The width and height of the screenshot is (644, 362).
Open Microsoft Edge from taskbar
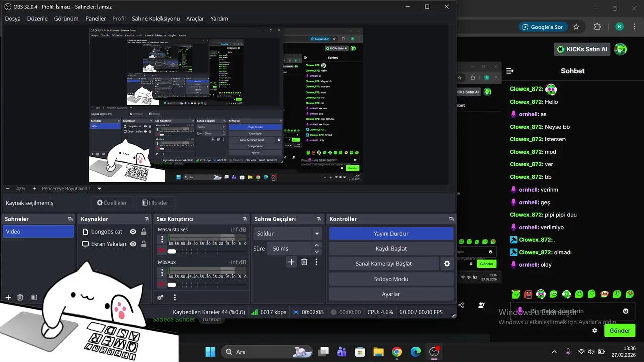416,352
